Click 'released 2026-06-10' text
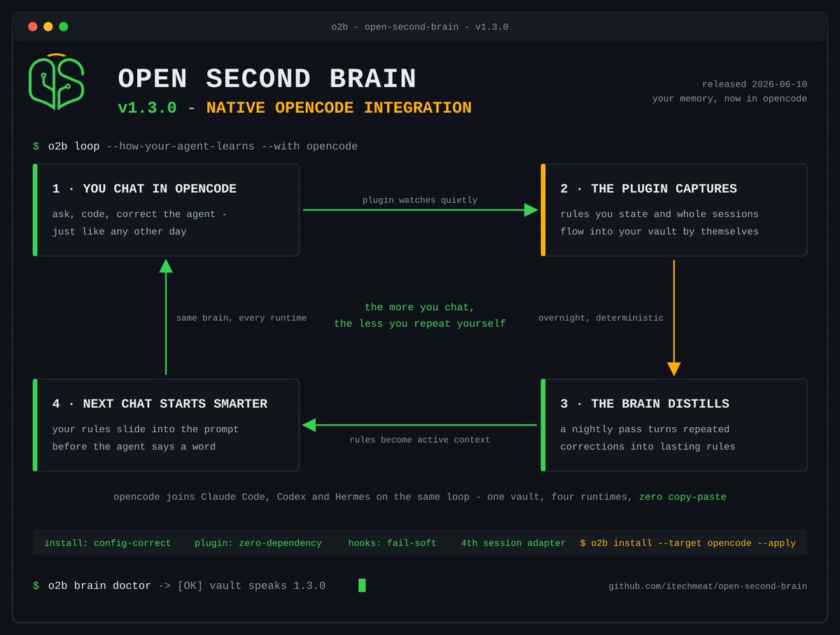 [x=755, y=84]
